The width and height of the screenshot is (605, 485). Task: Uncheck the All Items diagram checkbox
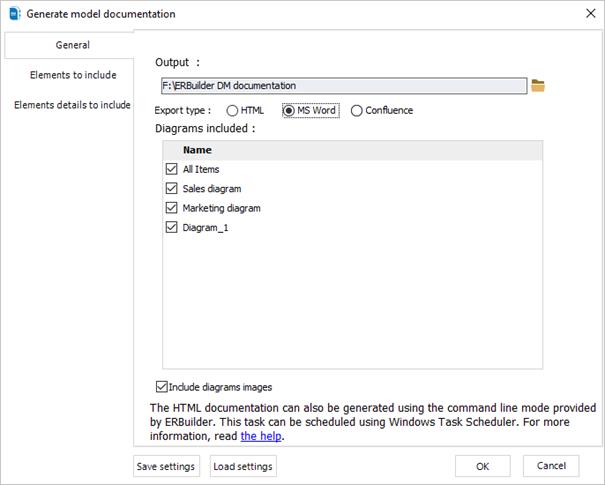point(171,170)
